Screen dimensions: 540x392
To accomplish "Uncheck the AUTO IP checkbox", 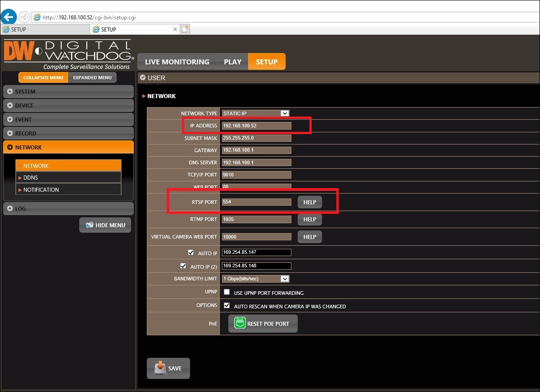I will pyautogui.click(x=191, y=252).
